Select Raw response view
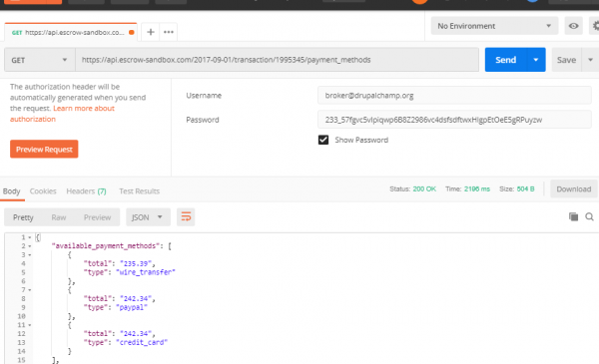599x364 pixels. click(x=59, y=217)
